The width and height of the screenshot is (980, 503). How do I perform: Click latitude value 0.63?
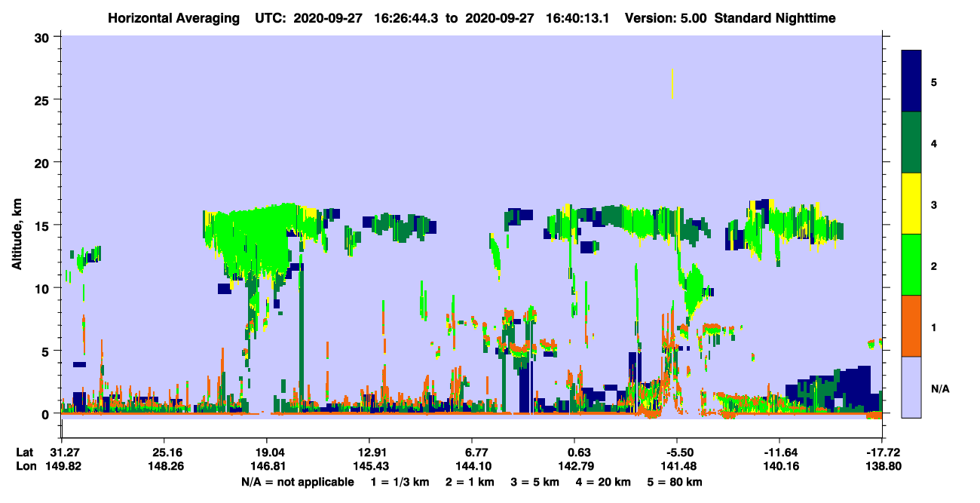pyautogui.click(x=574, y=452)
